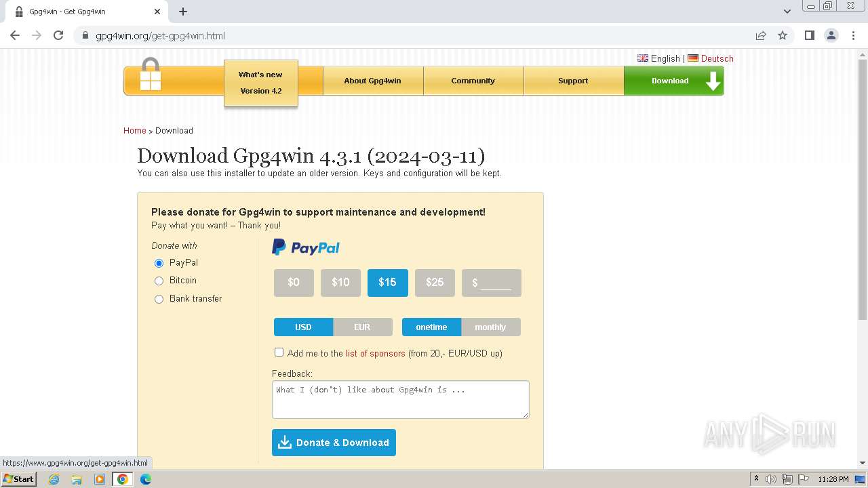The image size is (868, 488).
Task: Open the side panel icon
Action: click(x=809, y=36)
